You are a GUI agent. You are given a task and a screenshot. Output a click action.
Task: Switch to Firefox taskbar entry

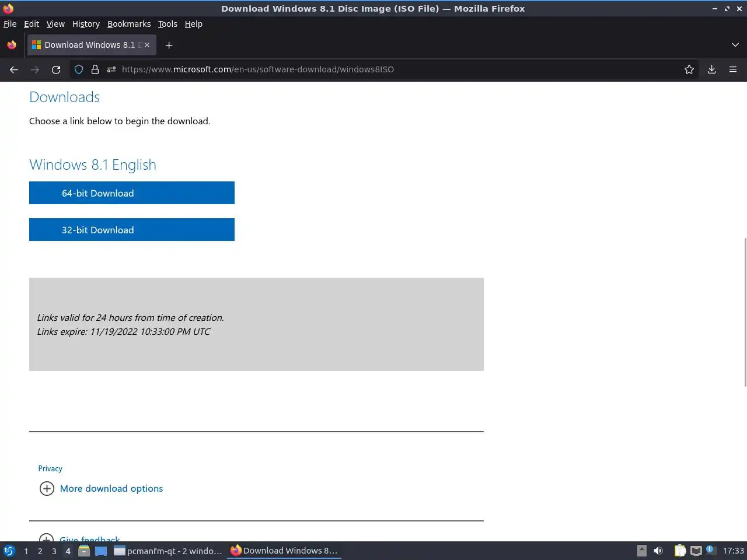[x=284, y=551]
